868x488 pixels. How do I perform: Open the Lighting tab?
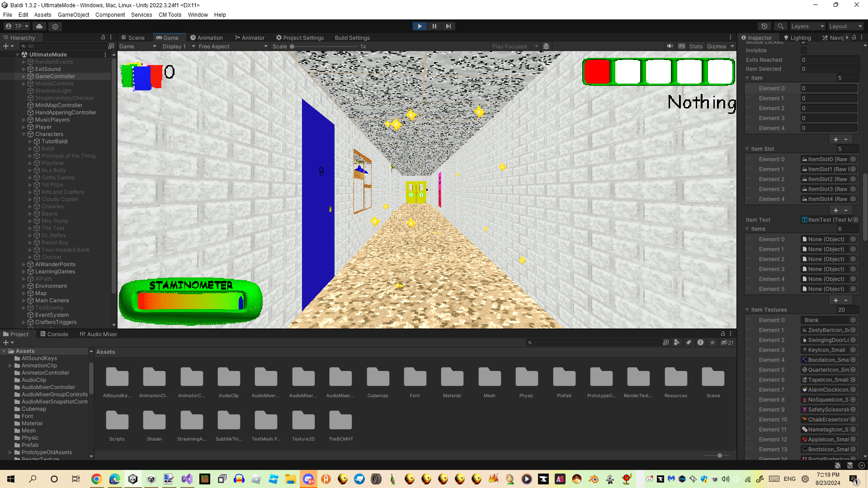pos(797,38)
